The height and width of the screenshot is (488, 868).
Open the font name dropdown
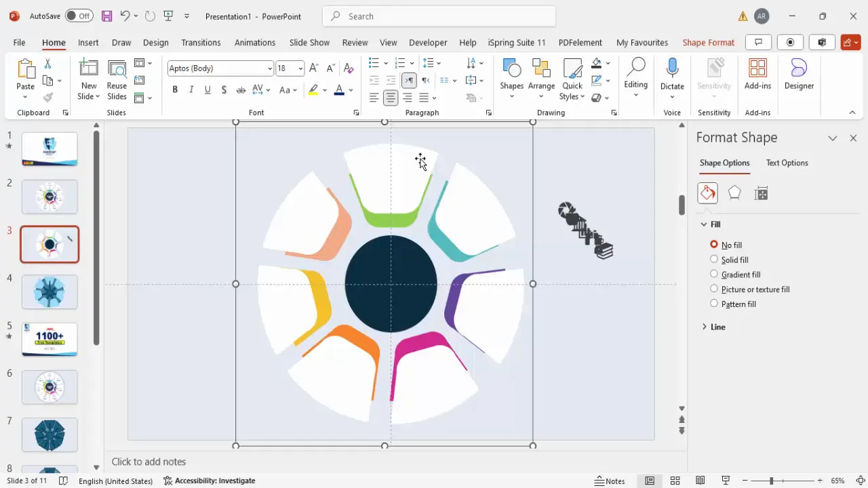coord(270,68)
